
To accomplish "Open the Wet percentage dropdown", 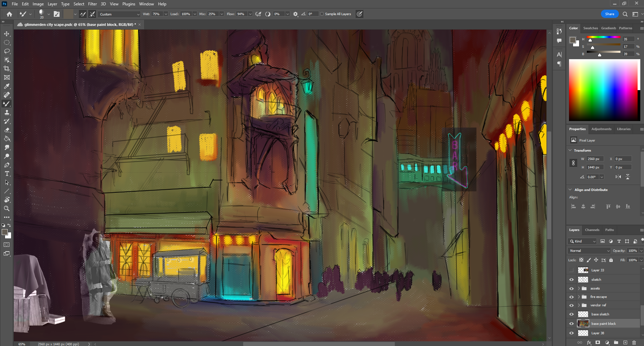I will (165, 14).
